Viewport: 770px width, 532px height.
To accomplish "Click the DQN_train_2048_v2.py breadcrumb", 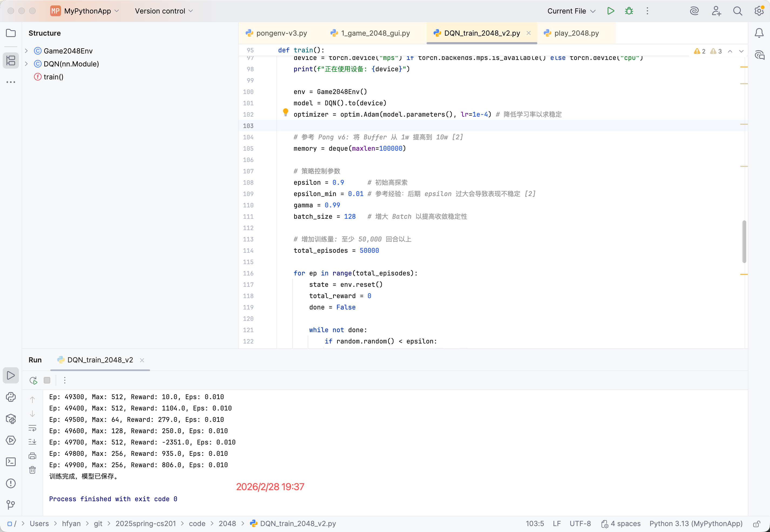I will [x=293, y=524].
